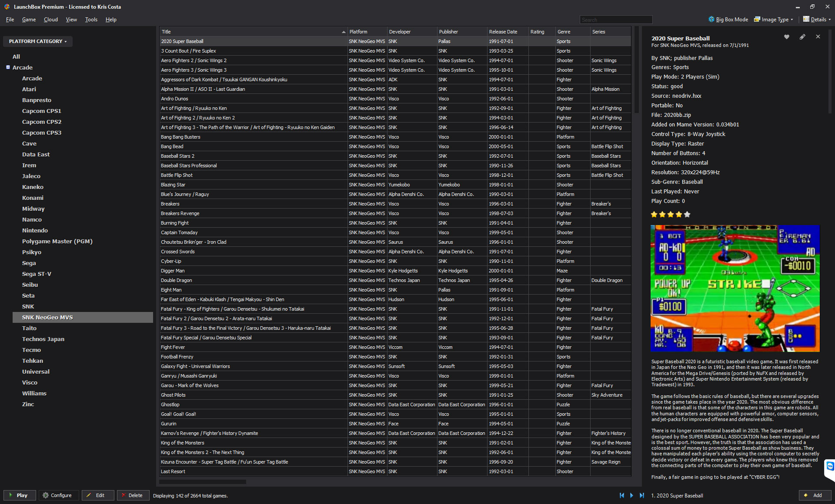
Task: Click the games list vertical scrollbar
Action: (637, 70)
